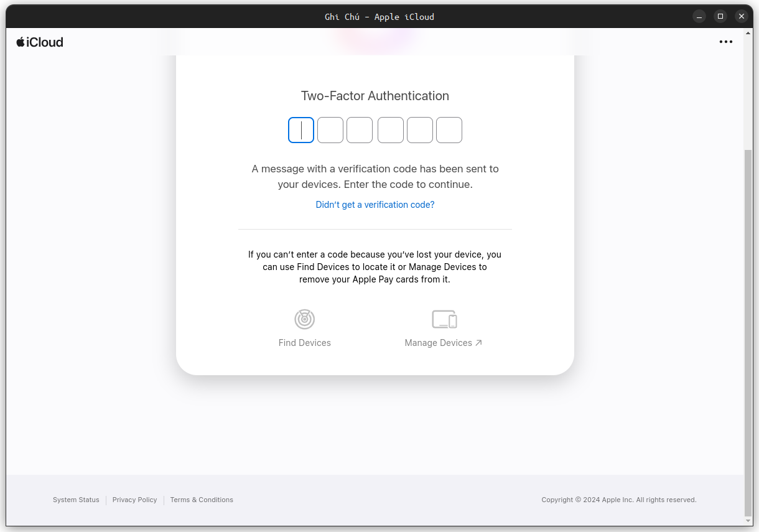Screen dimensions: 759x532
Task: Click the last verification code digit box
Action: click(449, 130)
